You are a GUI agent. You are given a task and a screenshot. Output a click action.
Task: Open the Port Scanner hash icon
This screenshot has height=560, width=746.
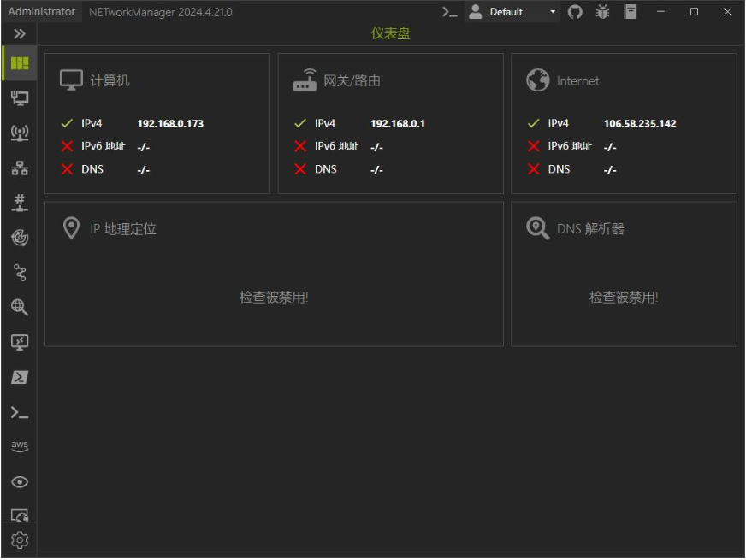20,203
